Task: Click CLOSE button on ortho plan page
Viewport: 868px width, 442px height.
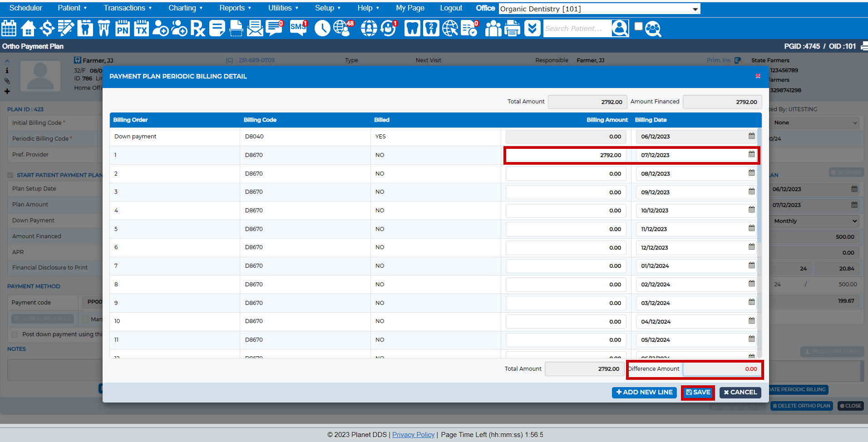Action: [851, 406]
